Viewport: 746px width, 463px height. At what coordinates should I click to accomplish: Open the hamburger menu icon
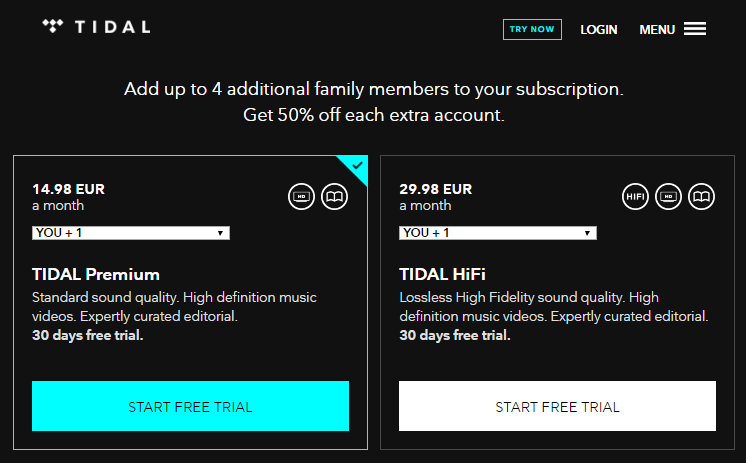click(x=695, y=29)
